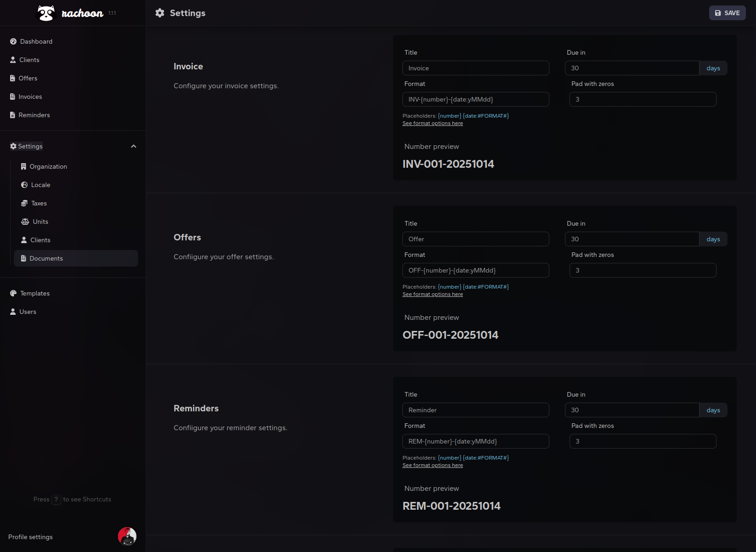
Task: Focus the Offers Format input field
Action: pos(475,270)
